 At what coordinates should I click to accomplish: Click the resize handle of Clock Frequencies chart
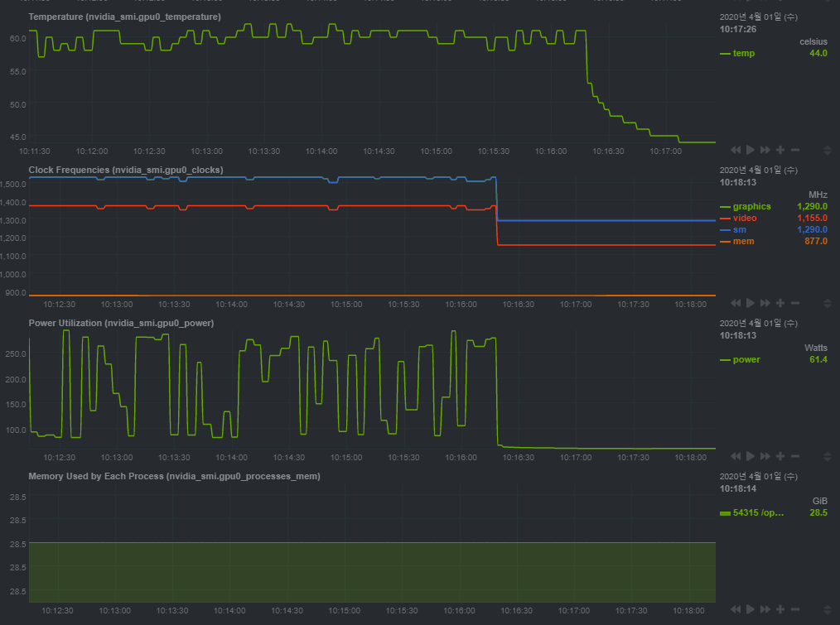click(x=828, y=304)
